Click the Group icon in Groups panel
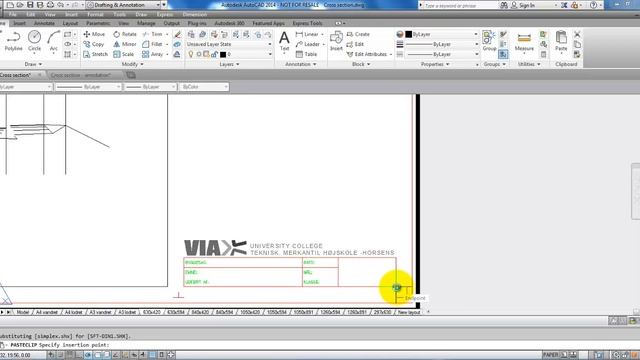Viewport: 640px width, 360px height. pyautogui.click(x=489, y=41)
